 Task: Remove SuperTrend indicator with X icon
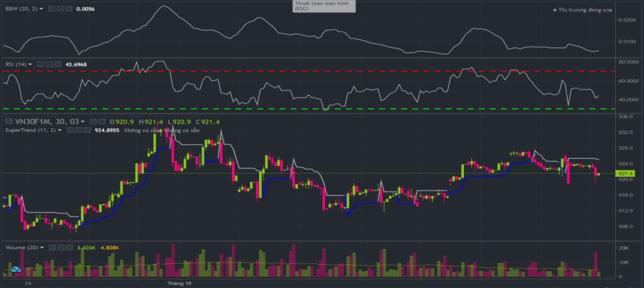point(87,130)
